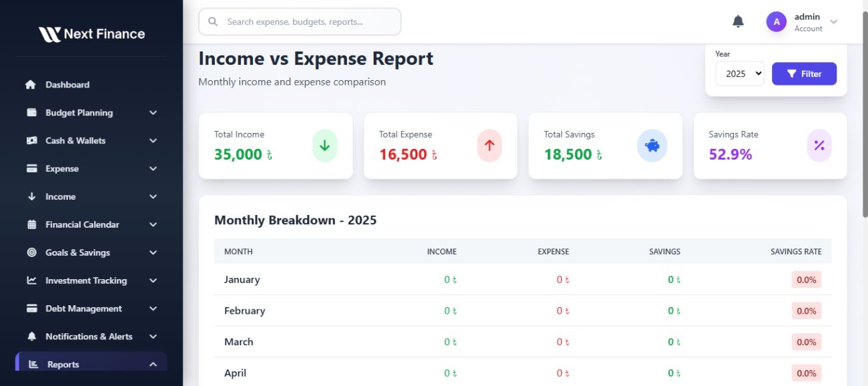
Task: Click the Financial Calendar icon in sidebar
Action: [31, 225]
